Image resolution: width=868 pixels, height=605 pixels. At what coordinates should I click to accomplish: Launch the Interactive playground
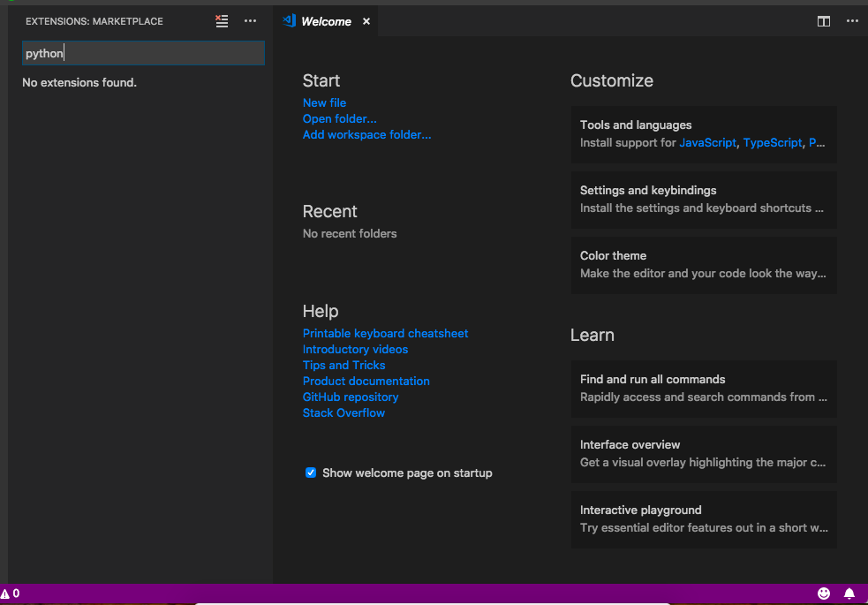pos(703,519)
